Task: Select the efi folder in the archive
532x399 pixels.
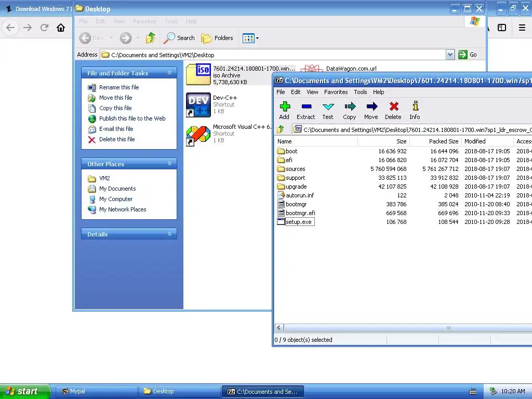Action: (x=285, y=160)
